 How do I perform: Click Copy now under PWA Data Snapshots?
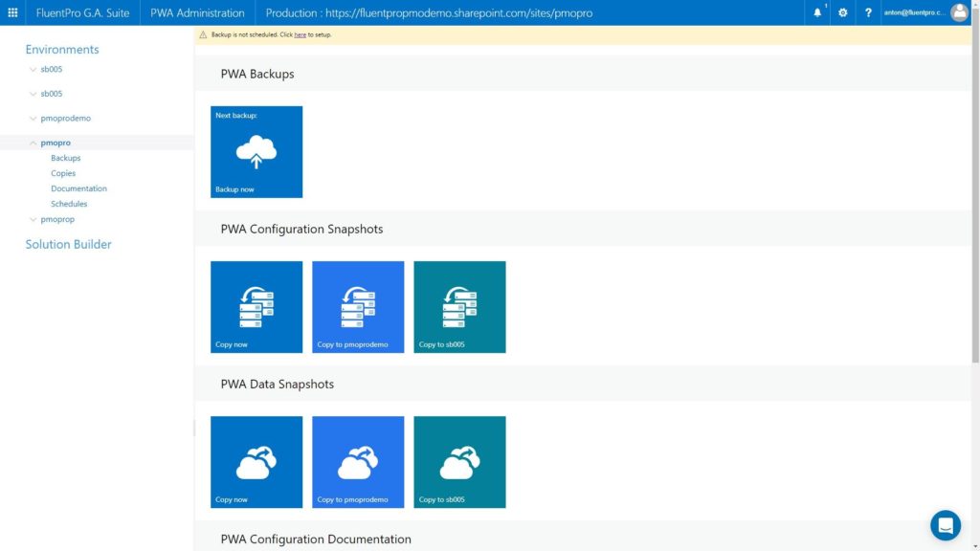256,461
